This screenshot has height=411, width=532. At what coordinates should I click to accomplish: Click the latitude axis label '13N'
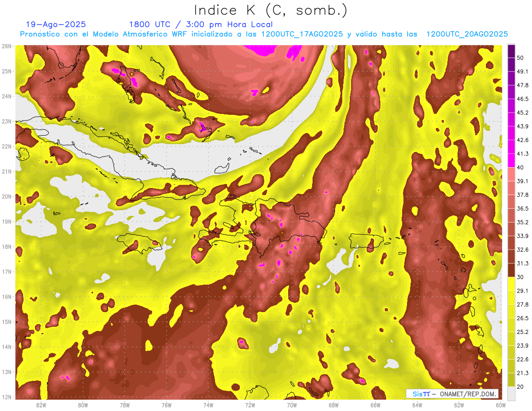coord(7,372)
